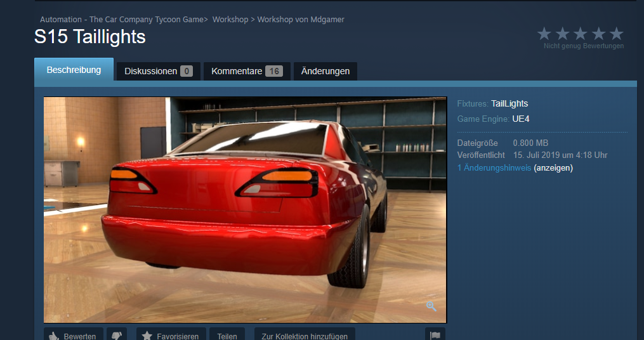Open the Beschreibung tab
Screen dimensions: 644x340
tap(74, 69)
